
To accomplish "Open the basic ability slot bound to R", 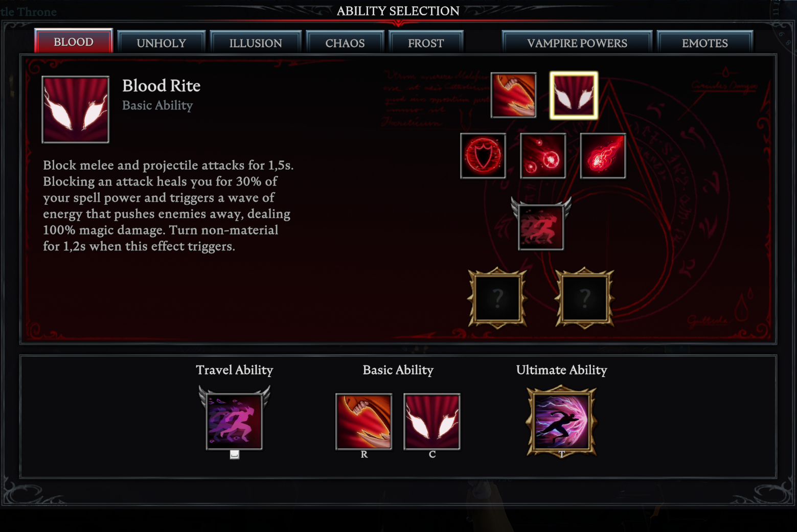I will click(x=364, y=422).
